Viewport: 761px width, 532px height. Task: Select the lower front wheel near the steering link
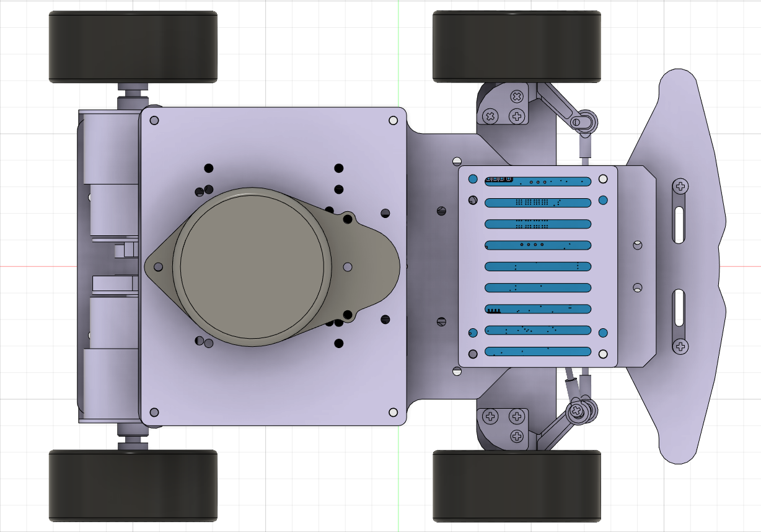(x=517, y=486)
